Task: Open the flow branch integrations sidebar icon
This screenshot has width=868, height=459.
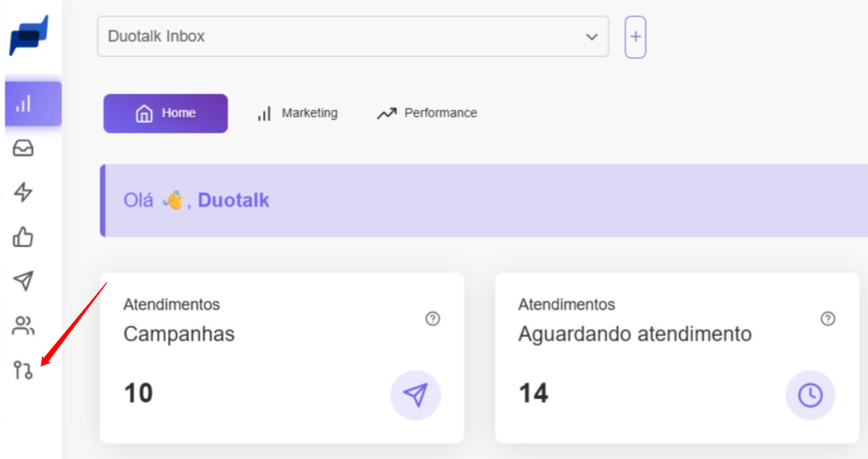Action: click(x=23, y=370)
